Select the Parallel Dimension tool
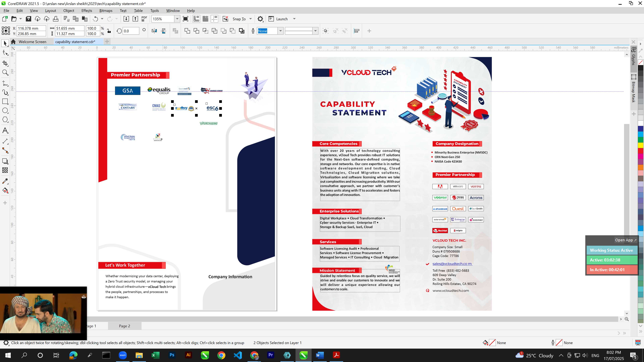The width and height of the screenshot is (644, 362). (x=5, y=141)
